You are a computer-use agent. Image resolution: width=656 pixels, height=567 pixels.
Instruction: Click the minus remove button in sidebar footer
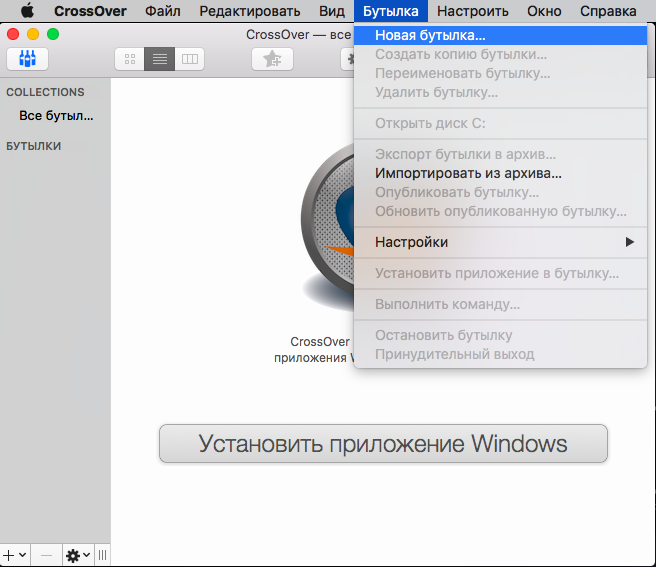click(x=46, y=555)
